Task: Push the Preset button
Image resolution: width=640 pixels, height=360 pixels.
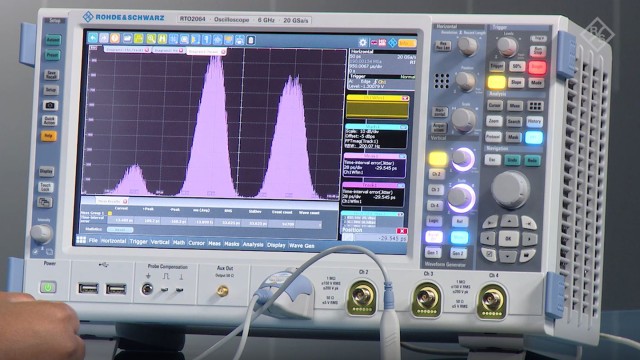Action: click(52, 55)
